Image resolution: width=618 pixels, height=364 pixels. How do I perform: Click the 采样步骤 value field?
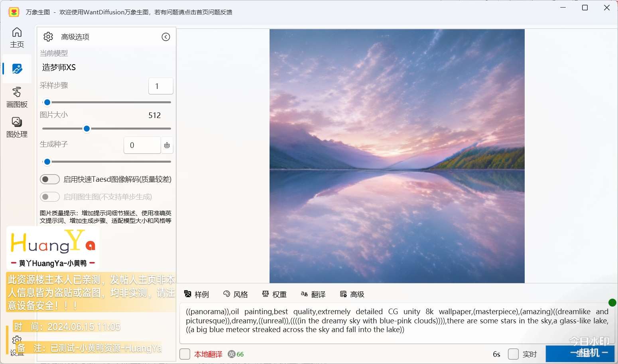[x=161, y=86]
